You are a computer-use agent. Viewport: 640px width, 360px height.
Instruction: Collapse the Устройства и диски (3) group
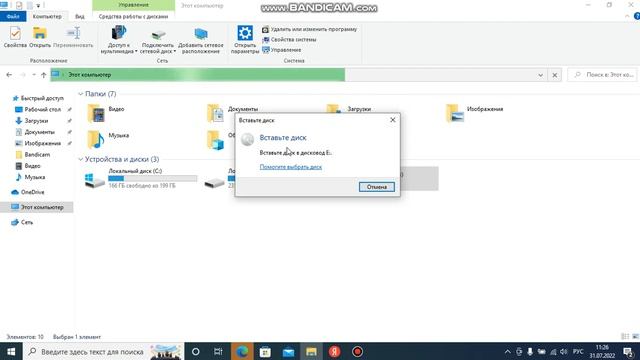pos(80,159)
